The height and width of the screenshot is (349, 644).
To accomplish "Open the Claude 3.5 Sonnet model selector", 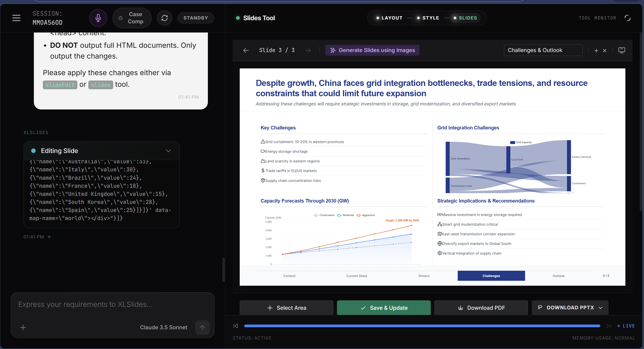I will pyautogui.click(x=164, y=327).
